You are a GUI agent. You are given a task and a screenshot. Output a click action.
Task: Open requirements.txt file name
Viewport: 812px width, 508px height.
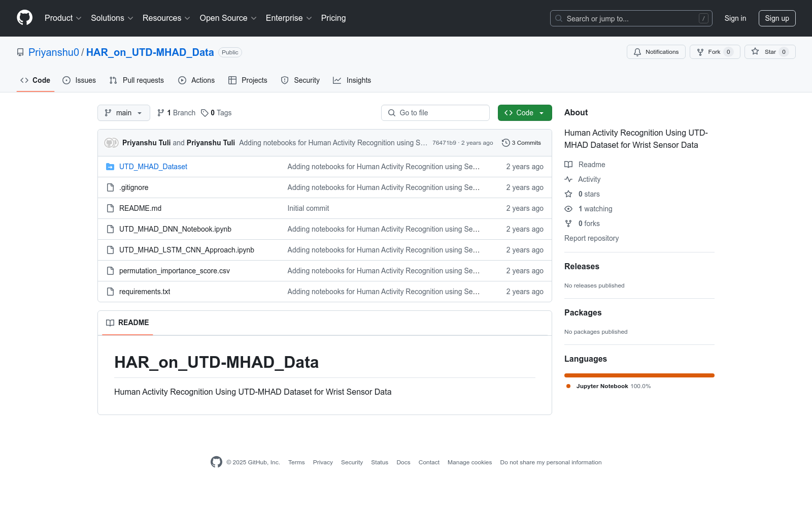click(x=145, y=292)
